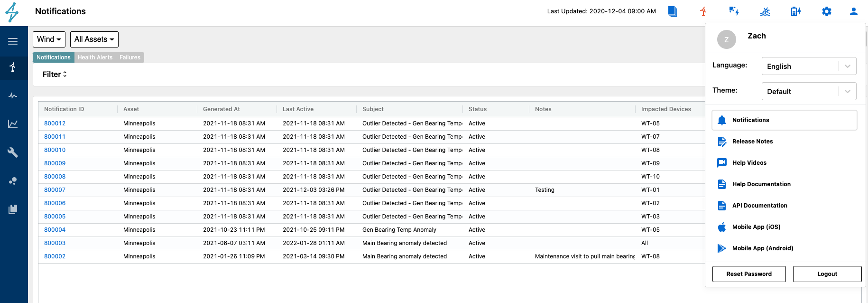Open Mobile App (Android) menu entry
Viewport: 868px width, 303px height.
[785, 248]
